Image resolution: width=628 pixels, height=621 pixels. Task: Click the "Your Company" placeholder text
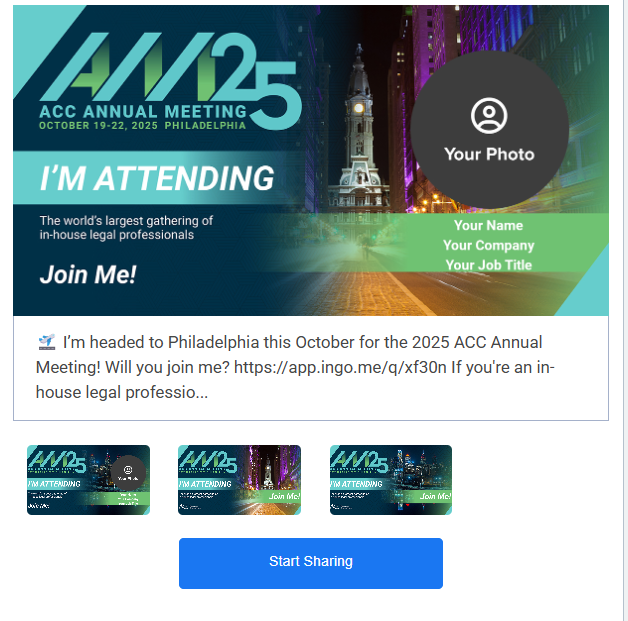[x=488, y=245]
